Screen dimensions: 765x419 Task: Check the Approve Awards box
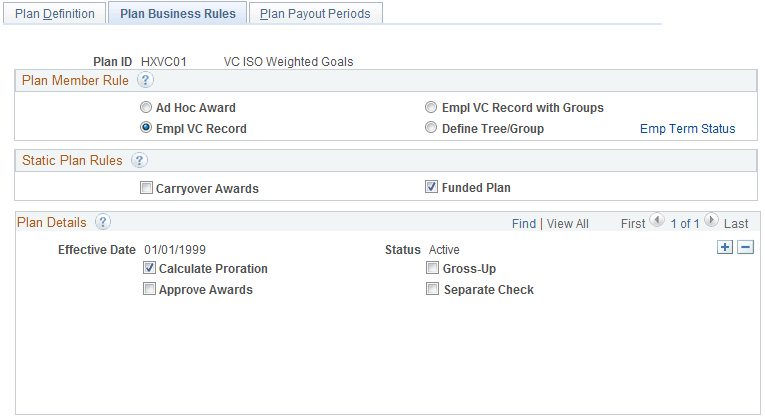[149, 290]
